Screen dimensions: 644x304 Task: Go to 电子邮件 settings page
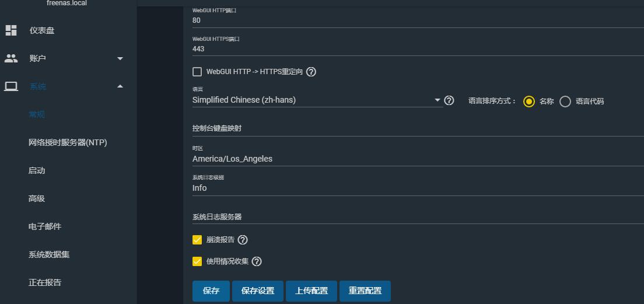[45, 226]
